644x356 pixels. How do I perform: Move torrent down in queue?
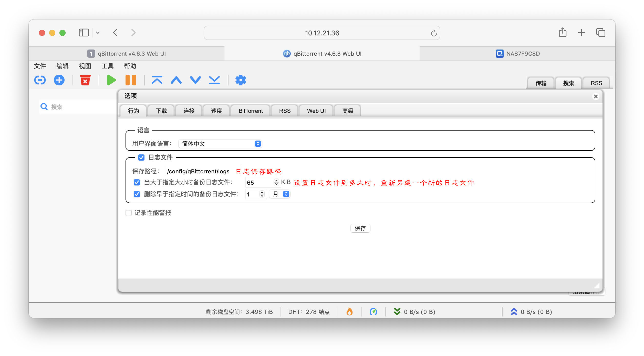[x=195, y=80]
